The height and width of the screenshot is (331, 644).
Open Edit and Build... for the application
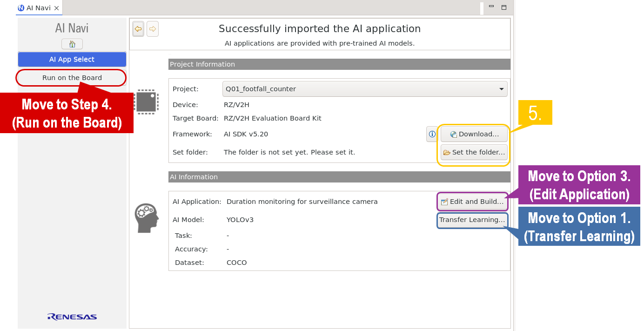[472, 202]
